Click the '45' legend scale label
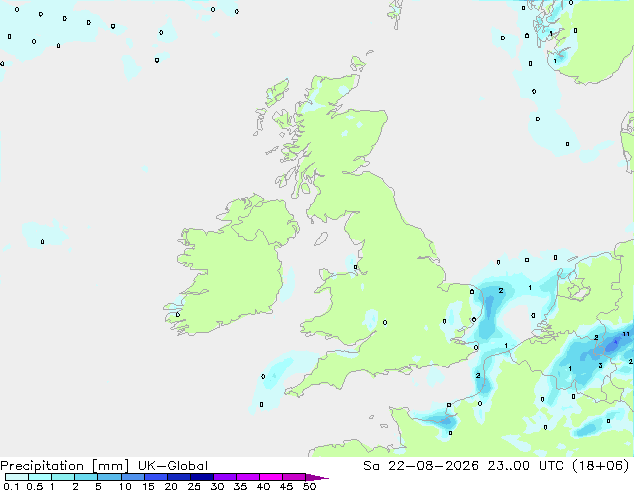This screenshot has height=490, width=634. (x=286, y=486)
